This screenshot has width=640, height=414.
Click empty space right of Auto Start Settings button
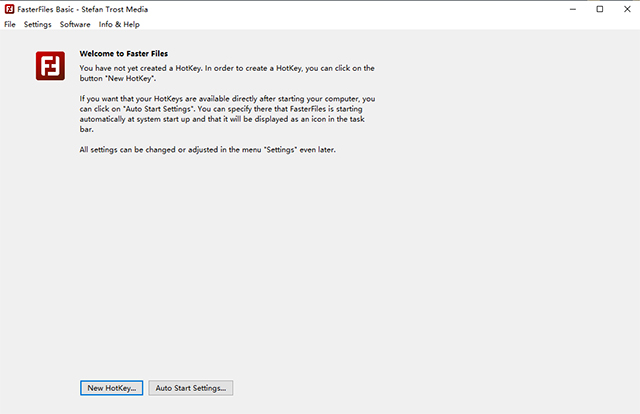coord(420,387)
